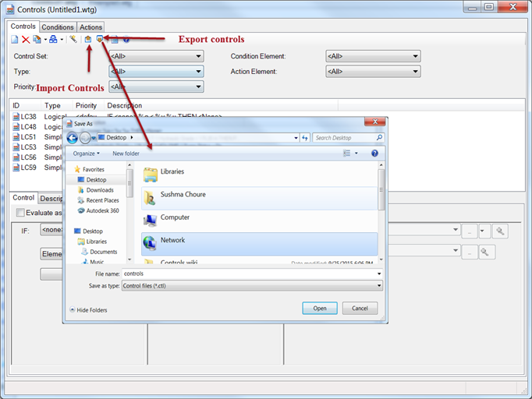Sort the controls list by the ID column
The image size is (532, 399).
[x=26, y=105]
